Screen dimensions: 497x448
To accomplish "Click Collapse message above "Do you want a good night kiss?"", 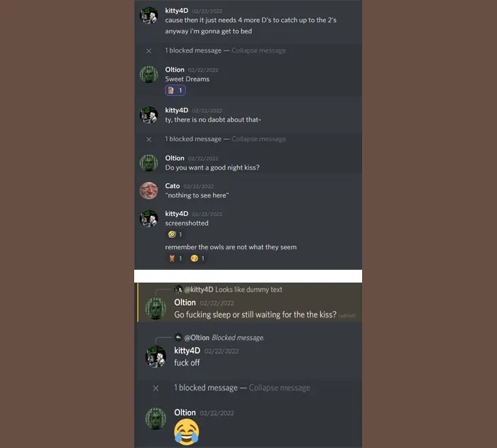I will pos(258,139).
